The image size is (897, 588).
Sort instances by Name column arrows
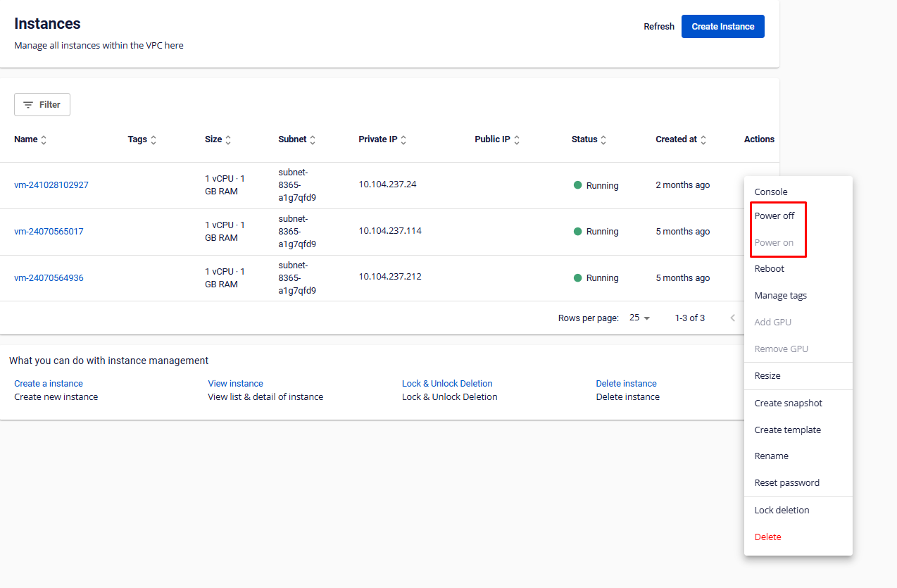pos(44,140)
